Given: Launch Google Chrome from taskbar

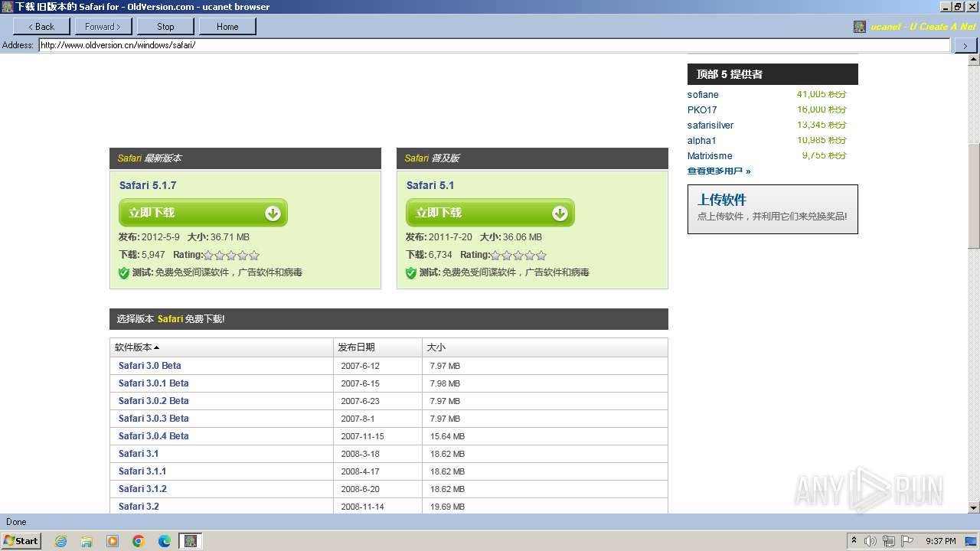Looking at the screenshot, I should coord(139,541).
